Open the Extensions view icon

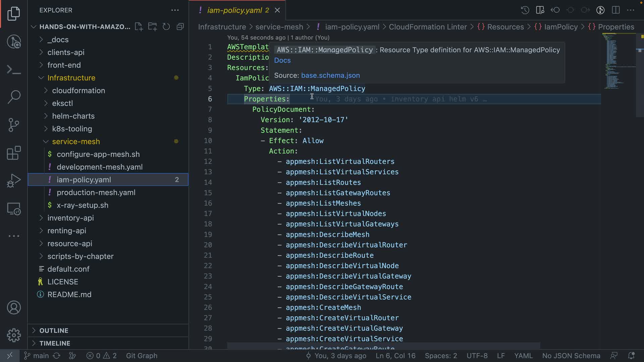click(14, 153)
